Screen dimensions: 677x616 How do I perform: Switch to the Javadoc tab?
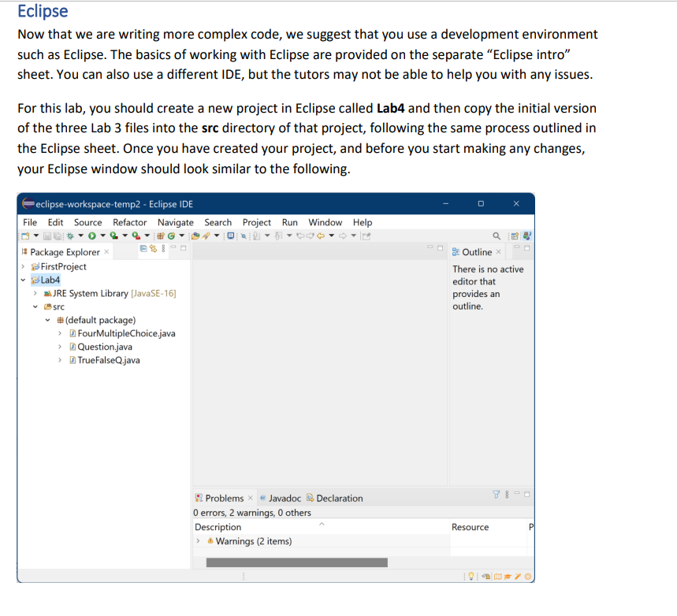[x=281, y=498]
